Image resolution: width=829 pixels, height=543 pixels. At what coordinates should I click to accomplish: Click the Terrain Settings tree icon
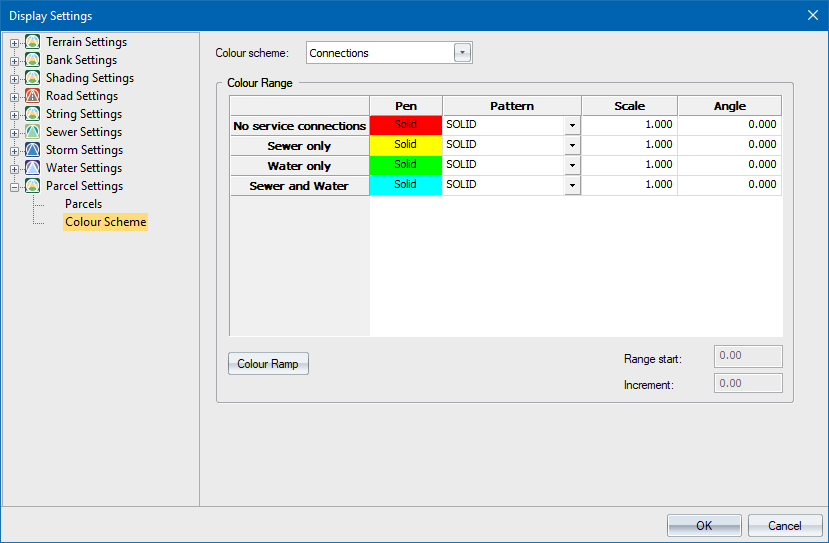33,42
